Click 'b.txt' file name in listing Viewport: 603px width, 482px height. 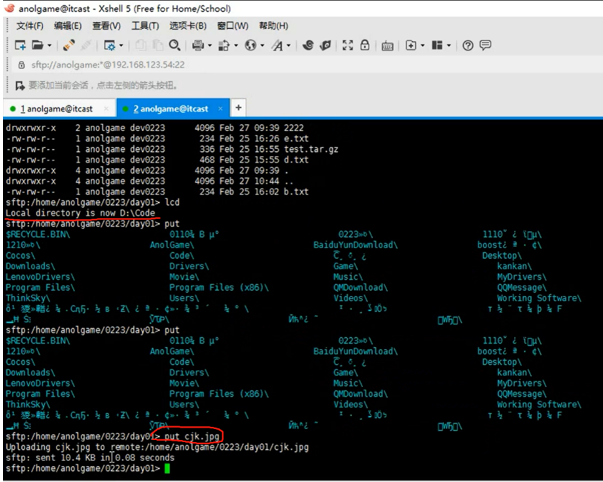(296, 191)
